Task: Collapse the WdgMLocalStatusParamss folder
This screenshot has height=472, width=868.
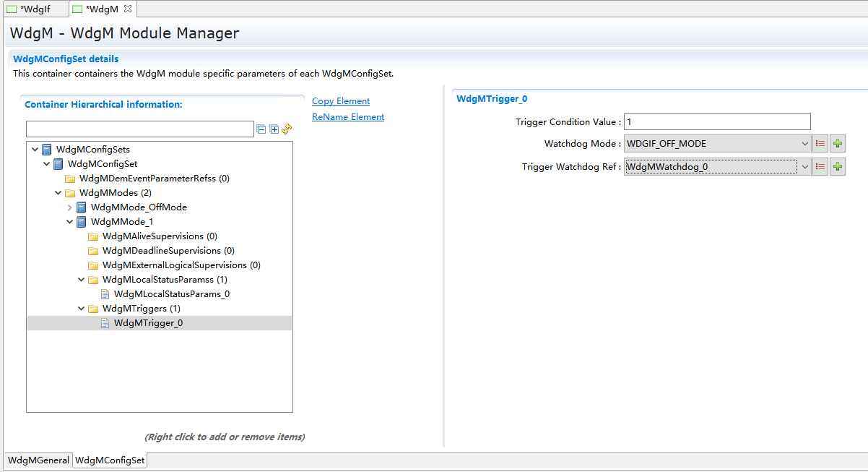Action: point(82,280)
